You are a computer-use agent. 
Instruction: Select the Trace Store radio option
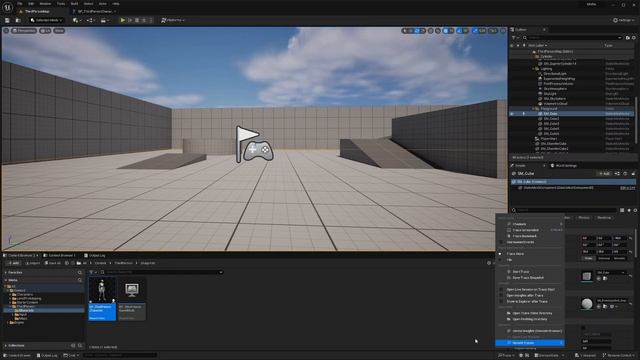500,254
